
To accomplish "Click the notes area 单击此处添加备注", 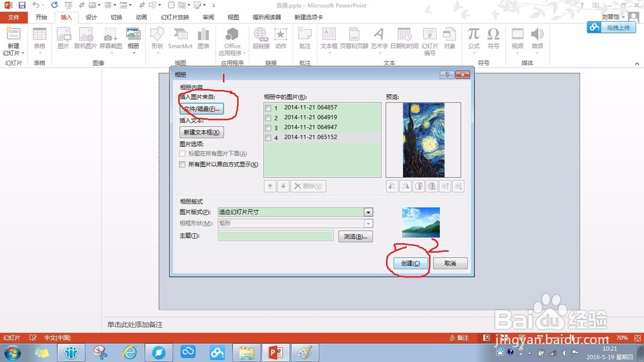I will tap(135, 325).
